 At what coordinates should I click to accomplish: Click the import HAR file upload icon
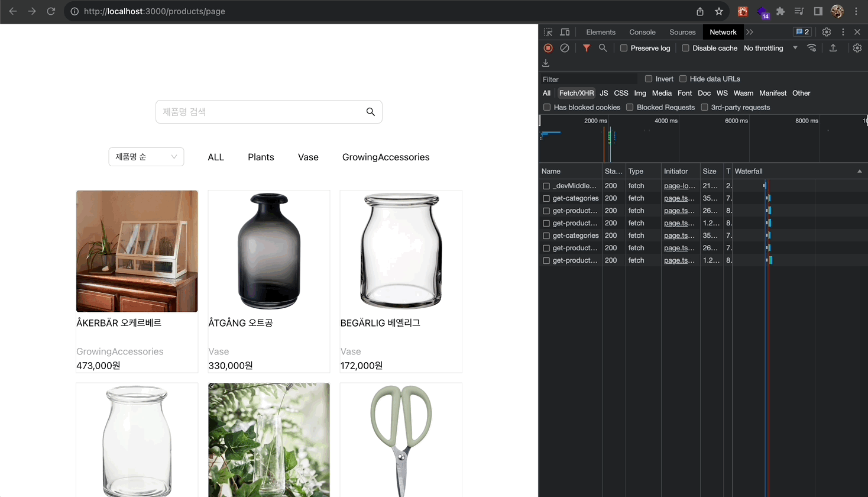pyautogui.click(x=833, y=48)
